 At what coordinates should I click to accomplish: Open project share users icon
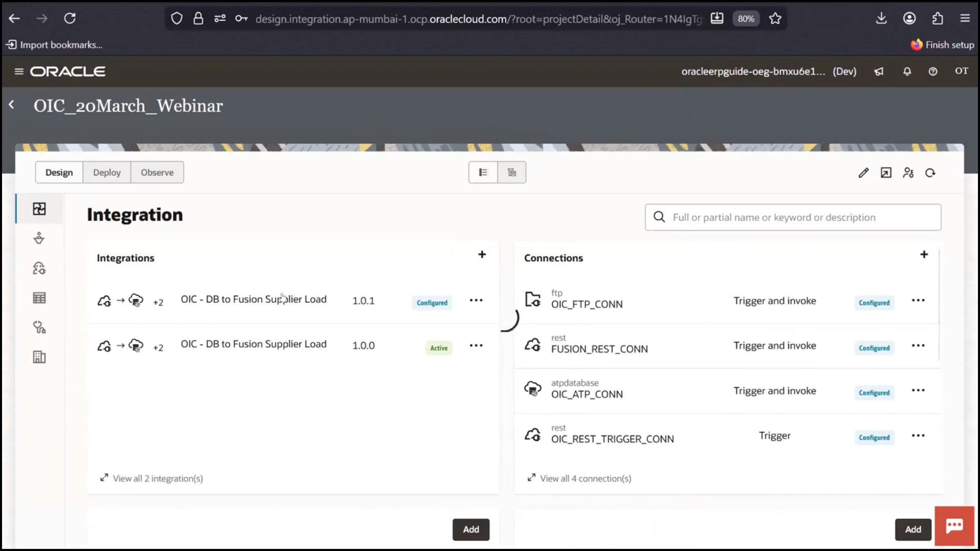click(908, 173)
